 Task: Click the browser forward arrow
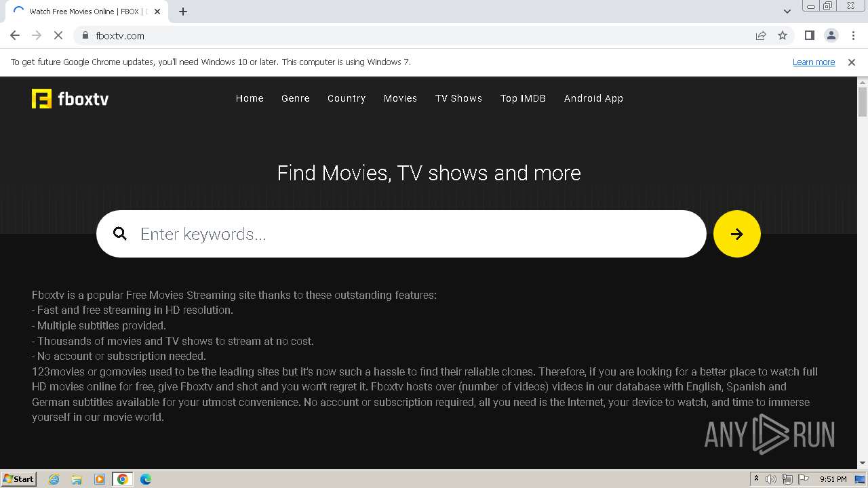37,35
